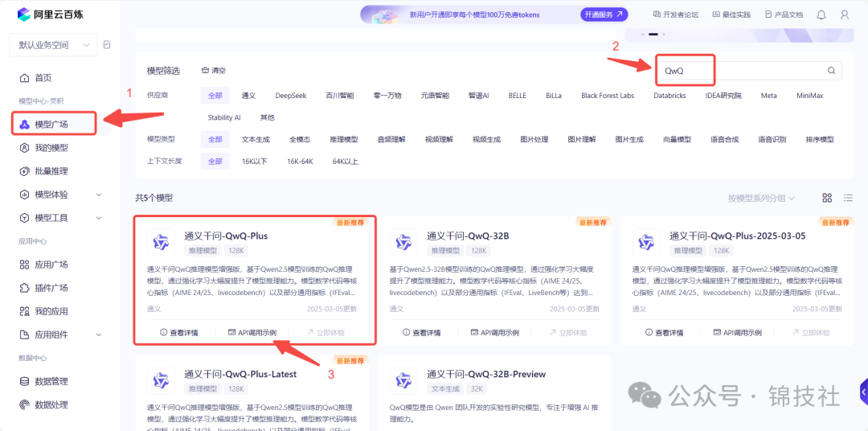Click the QwQ-32B-Preview model logo
The height and width of the screenshot is (431, 868).
click(403, 380)
